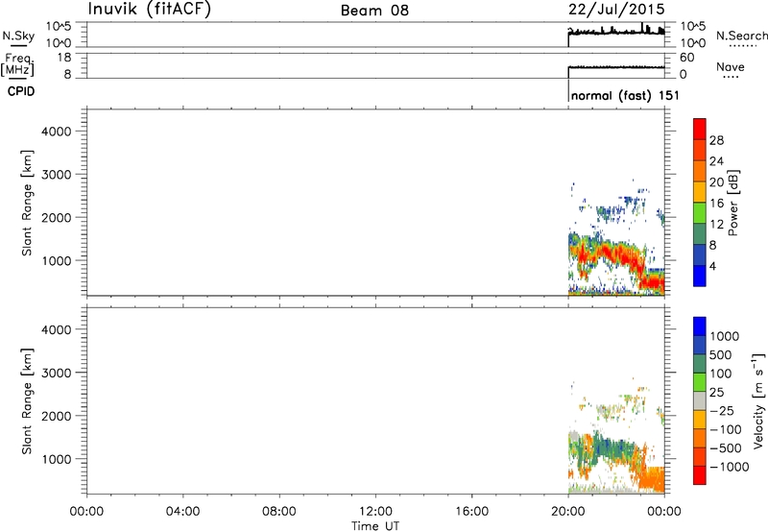The image size is (768, 532).
Task: Click the 'CPID' label
Action: 21,91
